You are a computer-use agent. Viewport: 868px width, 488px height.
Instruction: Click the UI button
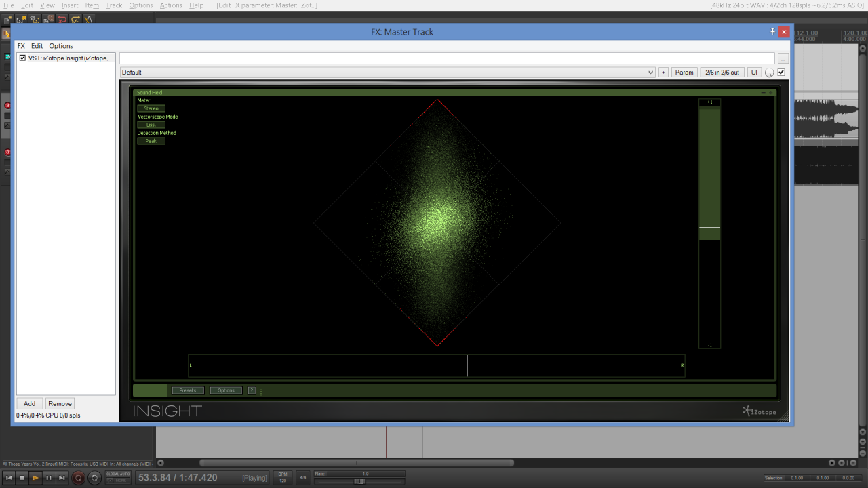[754, 73]
